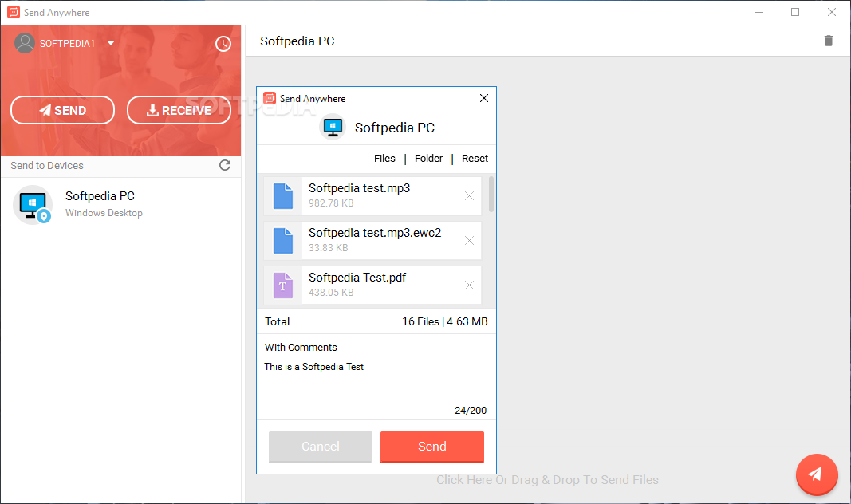The image size is (851, 504).
Task: Click 'Click Here Or Drag & Drop To Send Files'
Action: click(x=547, y=480)
